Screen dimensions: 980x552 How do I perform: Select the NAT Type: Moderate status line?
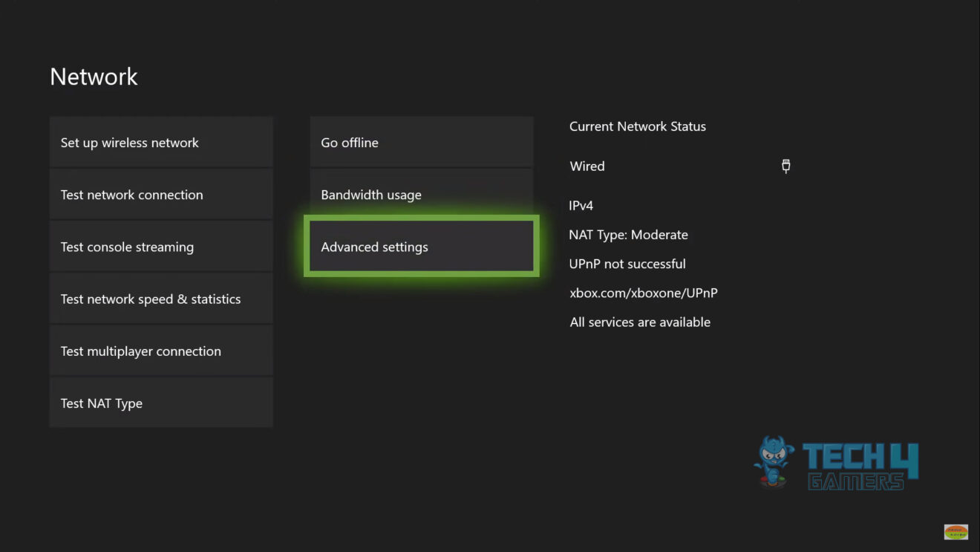pyautogui.click(x=628, y=234)
